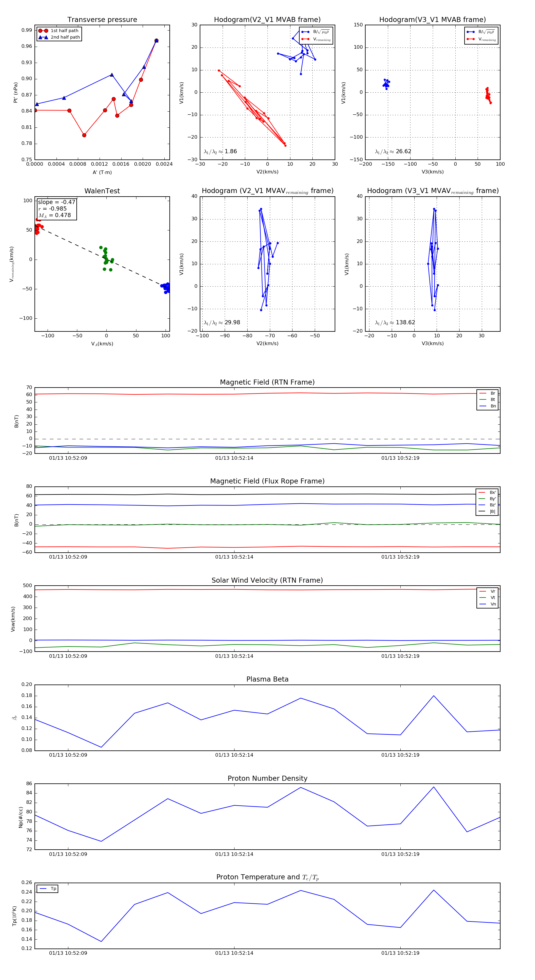Select the Bz' legend entry

click(487, 505)
